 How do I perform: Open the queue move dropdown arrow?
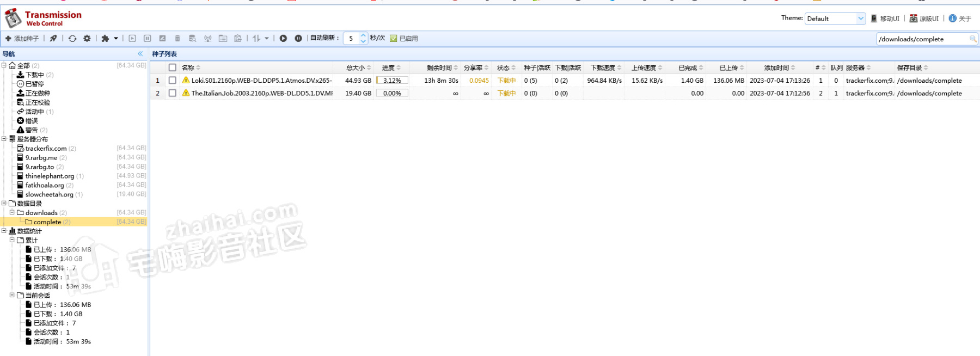[267, 39]
